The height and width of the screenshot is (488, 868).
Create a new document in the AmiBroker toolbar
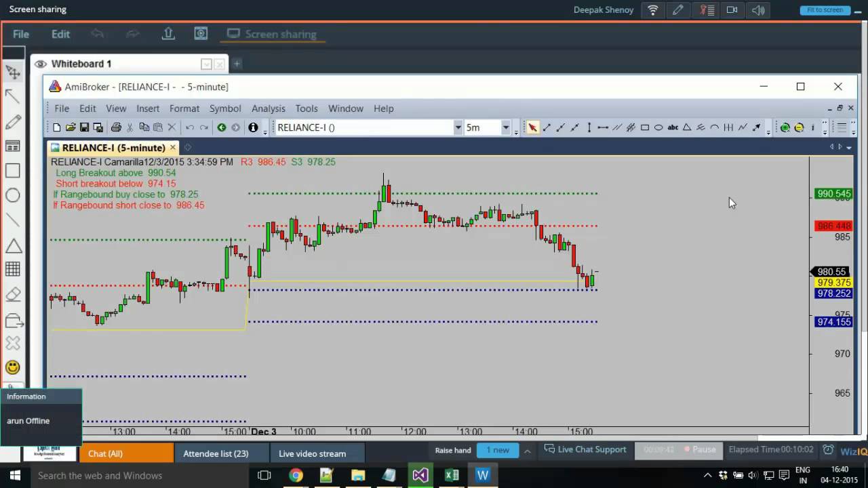click(57, 127)
